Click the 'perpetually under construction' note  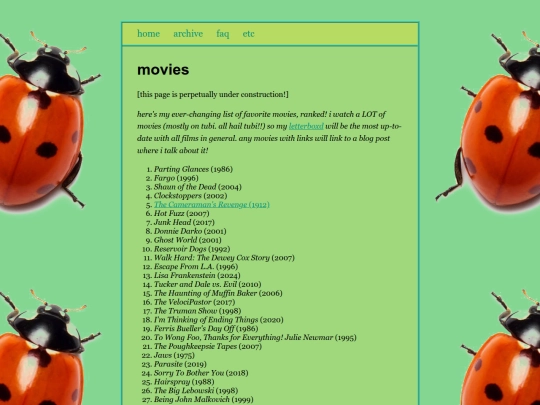pos(212,94)
